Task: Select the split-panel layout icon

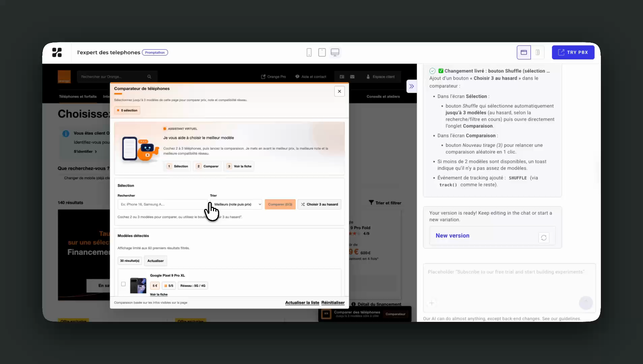Action: tap(538, 52)
